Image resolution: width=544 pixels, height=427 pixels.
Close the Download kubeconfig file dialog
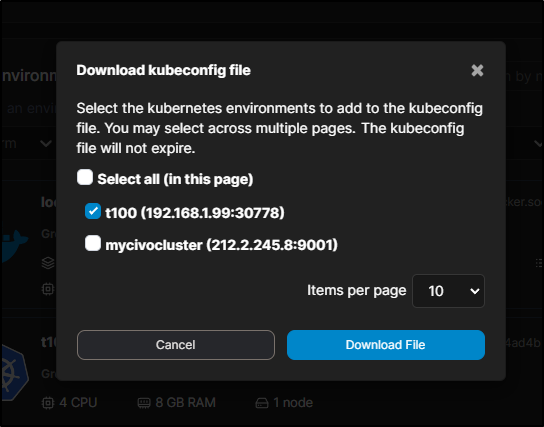click(477, 70)
